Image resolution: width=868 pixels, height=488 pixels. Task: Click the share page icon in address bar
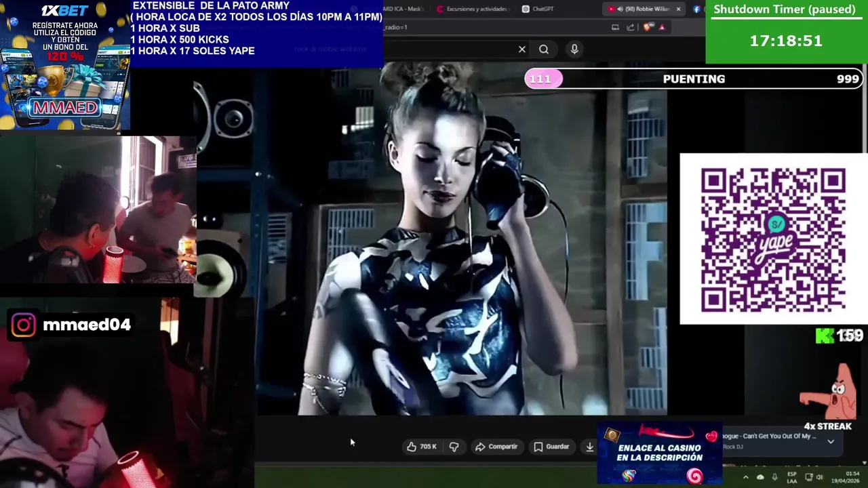point(631,27)
